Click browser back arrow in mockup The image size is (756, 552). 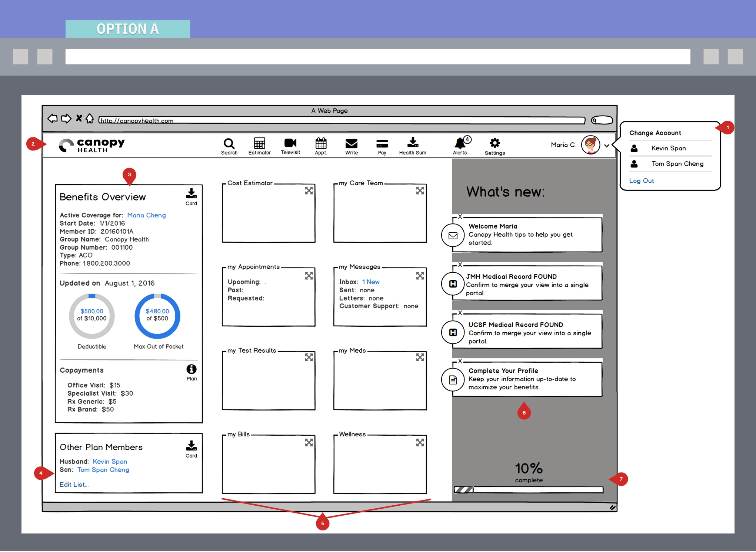(53, 119)
